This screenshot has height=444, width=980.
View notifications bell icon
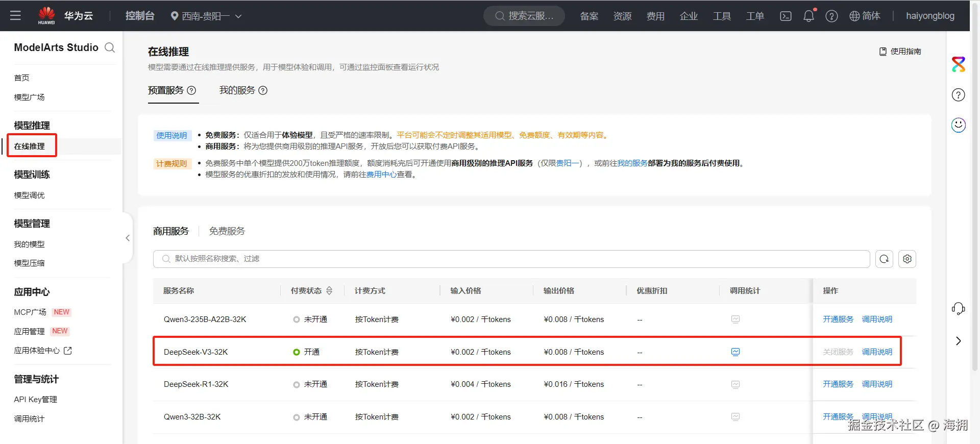pyautogui.click(x=808, y=16)
